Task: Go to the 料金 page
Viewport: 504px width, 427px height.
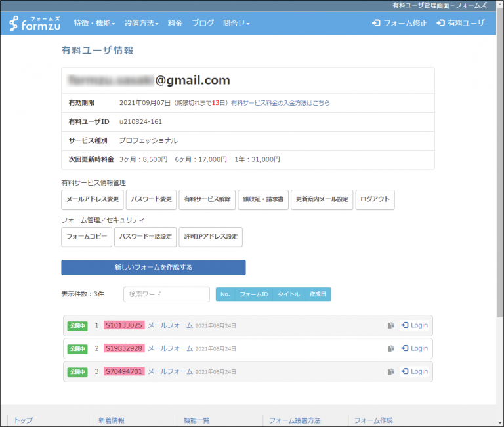Action: point(175,23)
